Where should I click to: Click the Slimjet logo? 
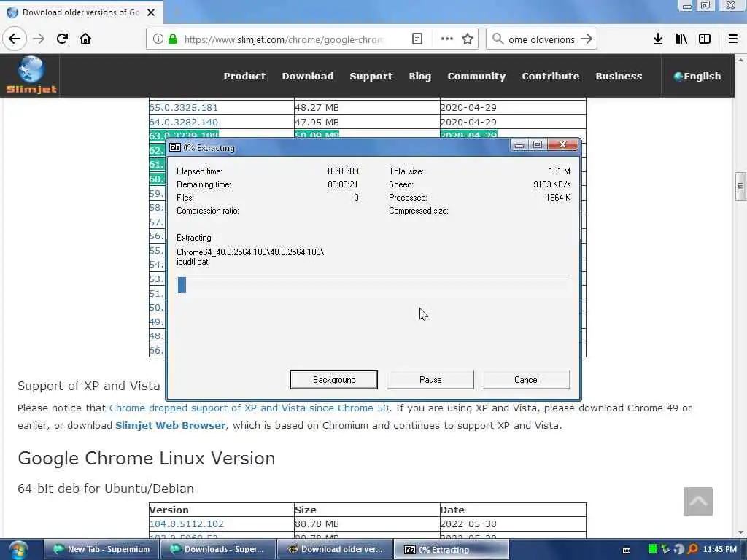pos(31,75)
